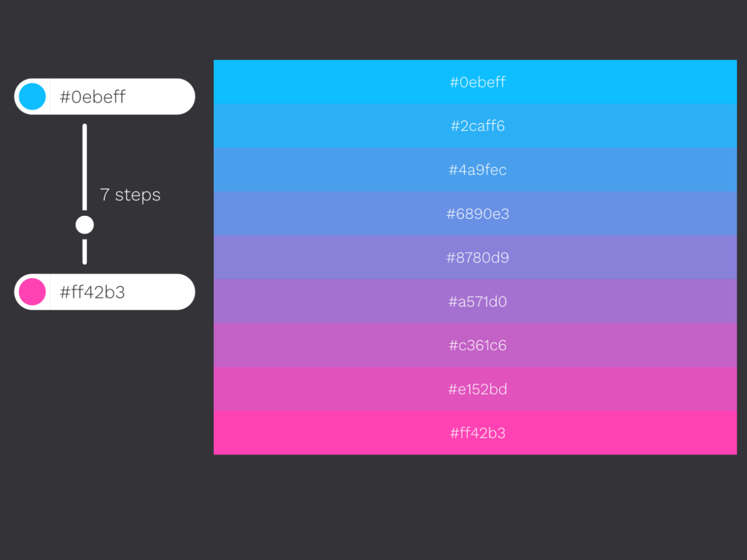Click the top end of the steps slider track
This screenshot has width=747, height=560.
(85, 128)
